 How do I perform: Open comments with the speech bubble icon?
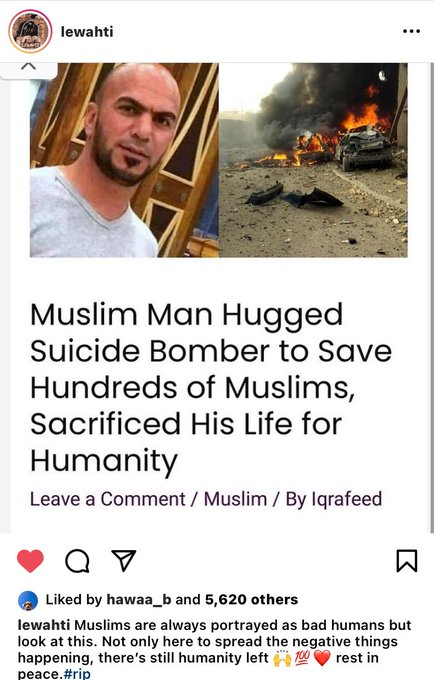pyautogui.click(x=78, y=561)
